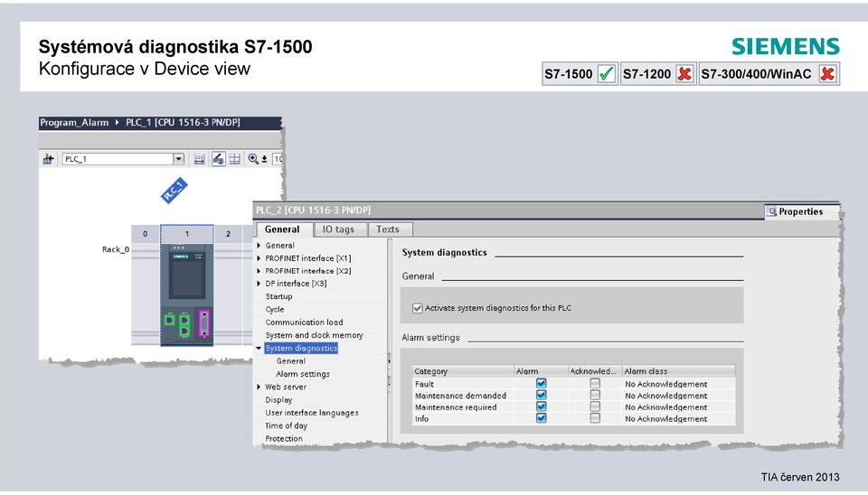Click Program_Alarm in the breadcrumb

[74, 122]
